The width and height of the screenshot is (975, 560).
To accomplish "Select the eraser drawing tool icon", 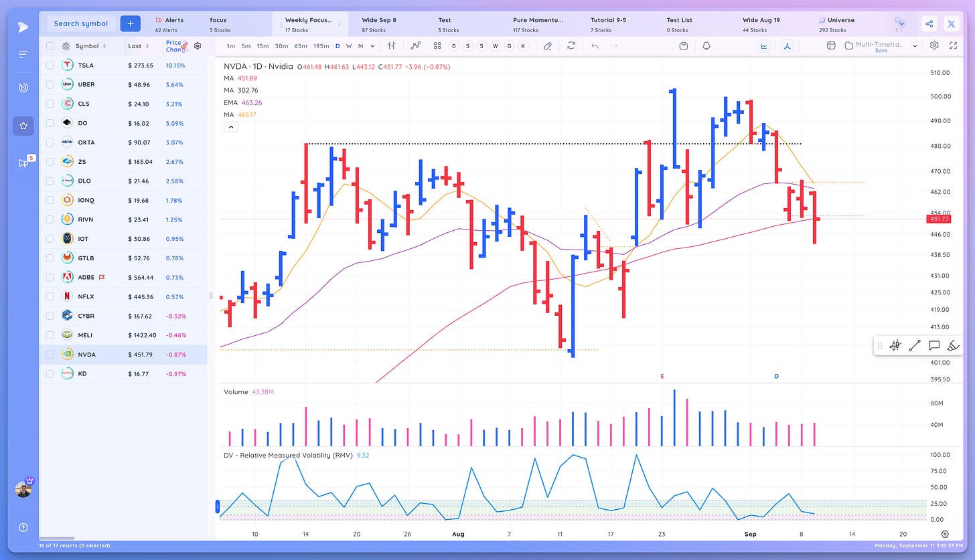I will click(548, 46).
